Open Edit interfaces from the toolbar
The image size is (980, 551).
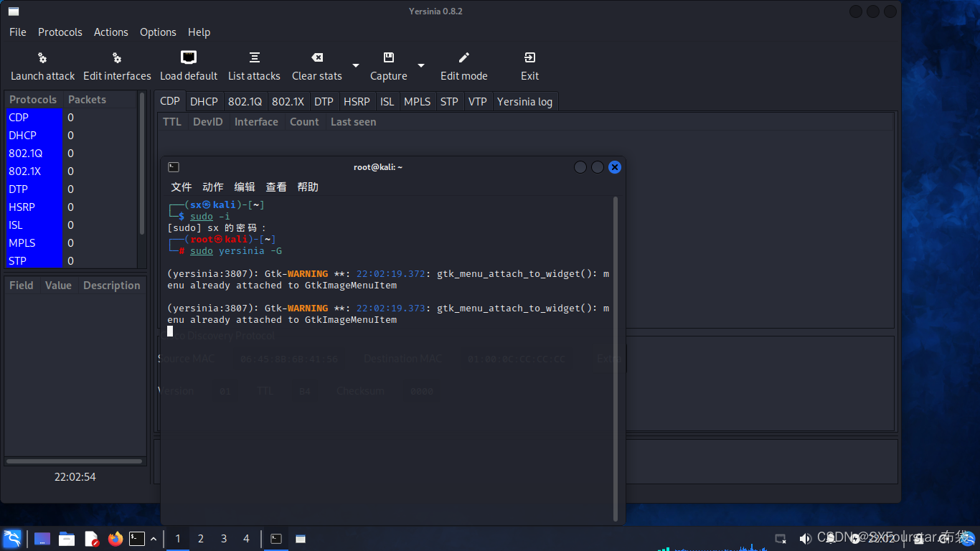point(117,66)
